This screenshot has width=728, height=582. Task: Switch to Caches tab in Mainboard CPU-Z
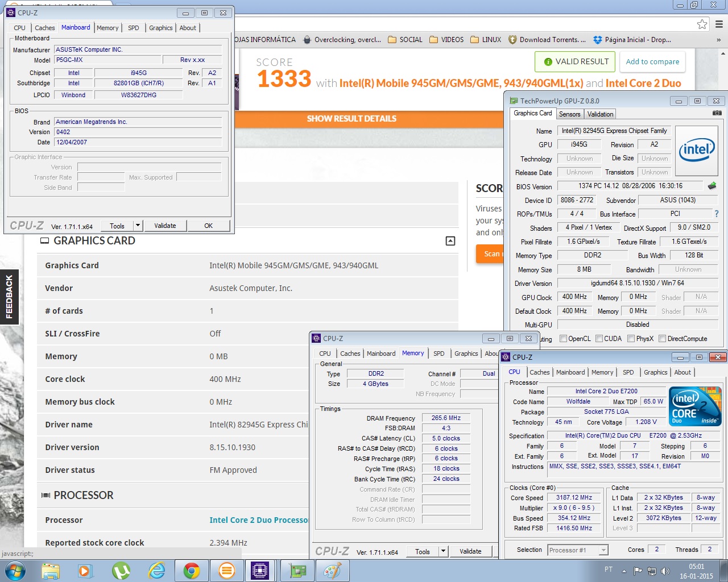click(45, 28)
